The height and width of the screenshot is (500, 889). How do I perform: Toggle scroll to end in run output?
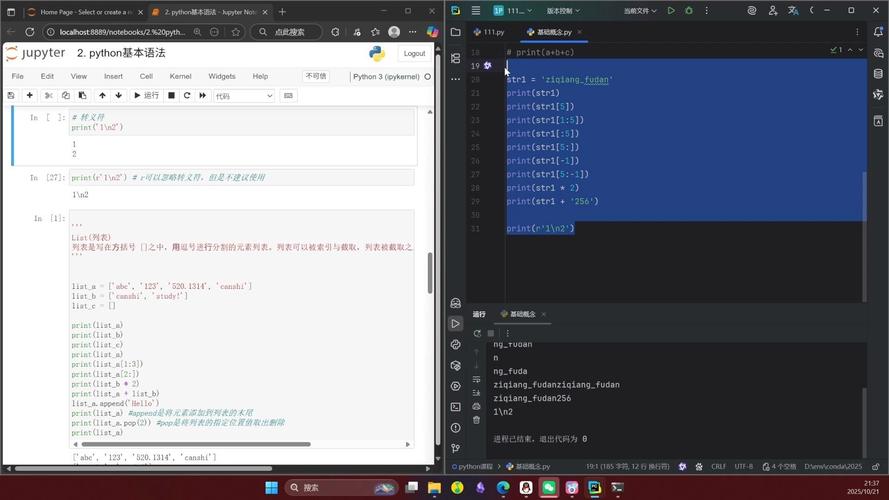pyautogui.click(x=476, y=393)
